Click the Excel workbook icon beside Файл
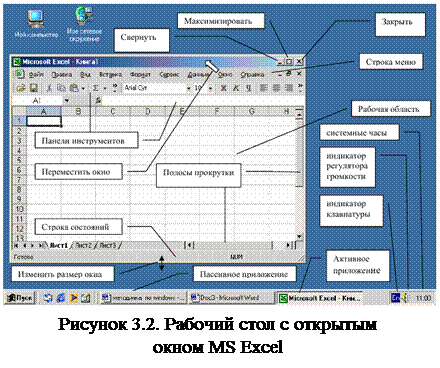The height and width of the screenshot is (368, 440). [x=19, y=74]
